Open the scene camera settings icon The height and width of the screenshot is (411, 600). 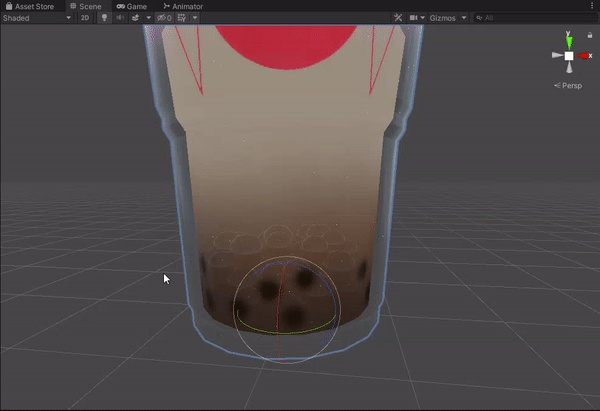(413, 18)
